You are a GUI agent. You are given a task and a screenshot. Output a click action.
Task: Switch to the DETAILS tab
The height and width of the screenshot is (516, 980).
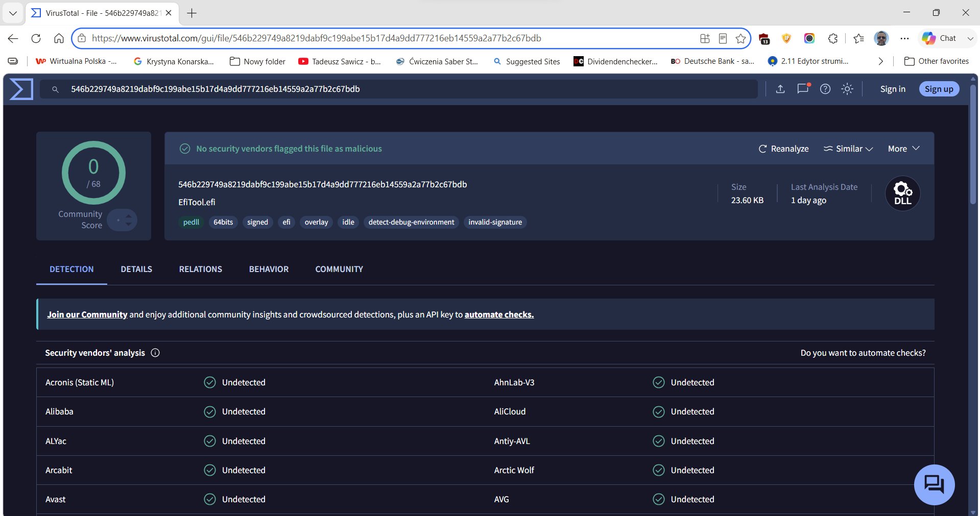(x=136, y=269)
